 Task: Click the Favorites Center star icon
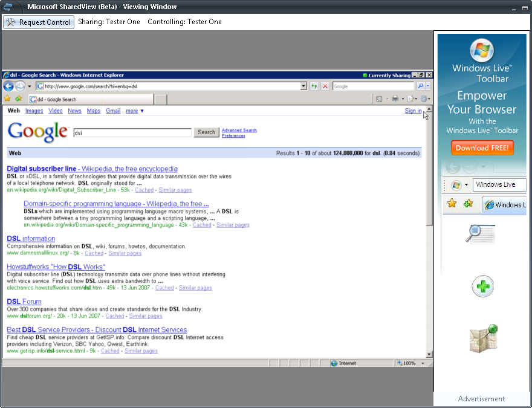click(7, 99)
